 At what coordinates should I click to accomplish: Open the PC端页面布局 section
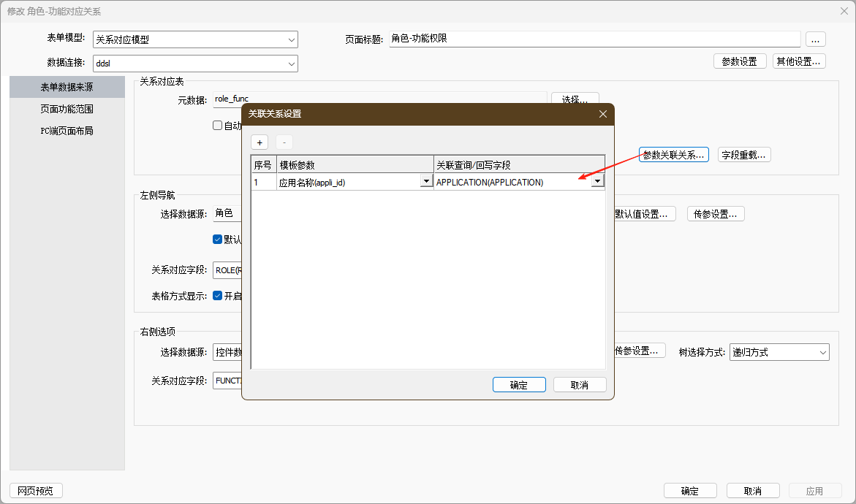pos(67,131)
